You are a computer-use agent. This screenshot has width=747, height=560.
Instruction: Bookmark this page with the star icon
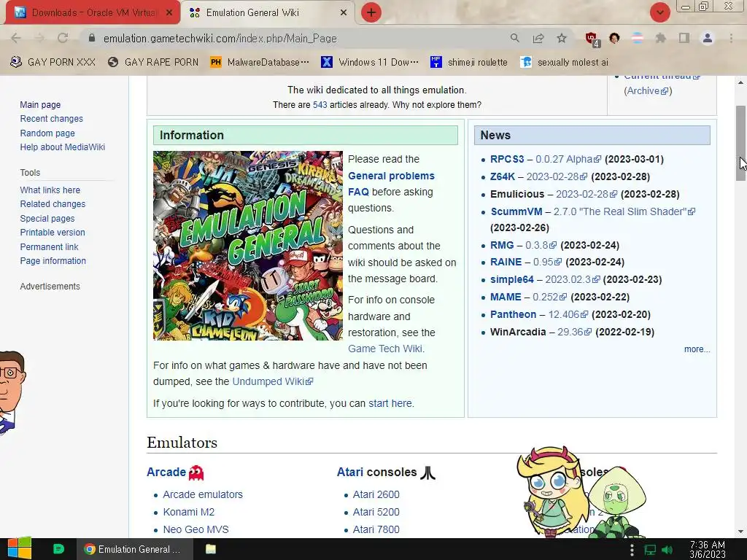click(562, 38)
